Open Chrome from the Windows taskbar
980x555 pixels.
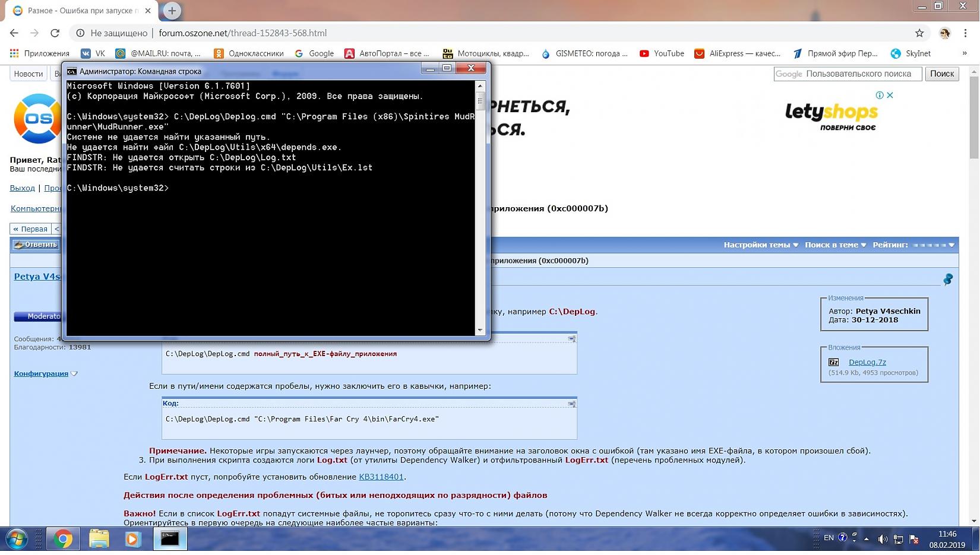[63, 539]
